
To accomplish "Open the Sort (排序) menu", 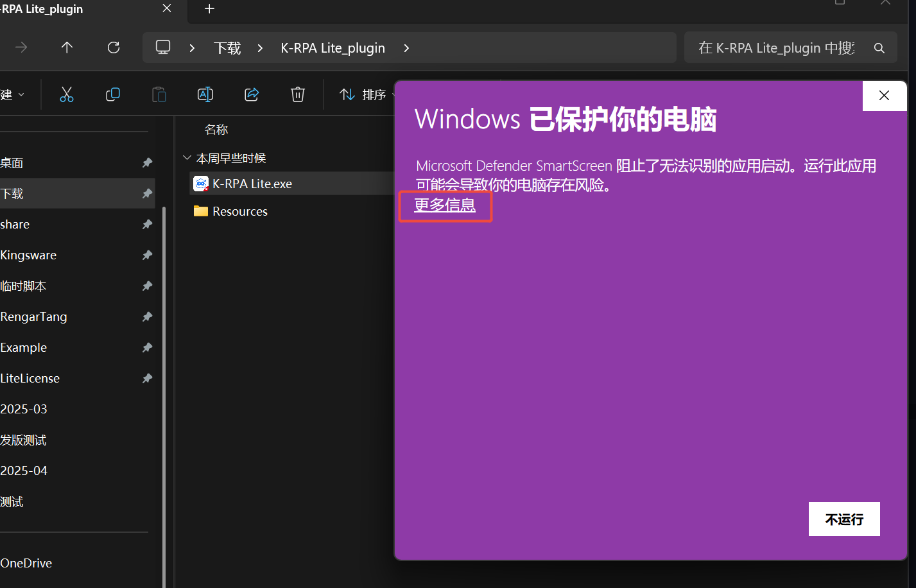I will (366, 95).
